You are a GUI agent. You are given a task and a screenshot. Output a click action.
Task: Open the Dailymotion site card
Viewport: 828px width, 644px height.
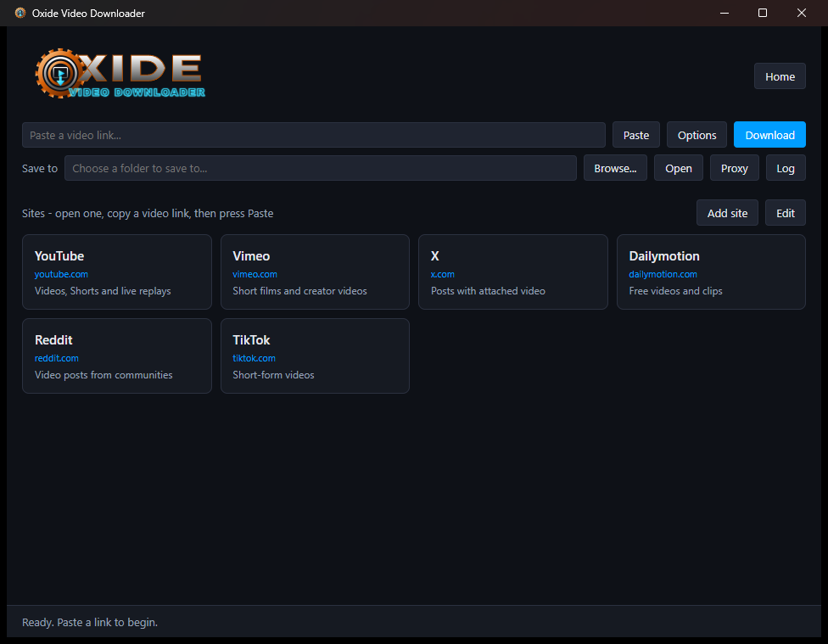click(x=711, y=272)
